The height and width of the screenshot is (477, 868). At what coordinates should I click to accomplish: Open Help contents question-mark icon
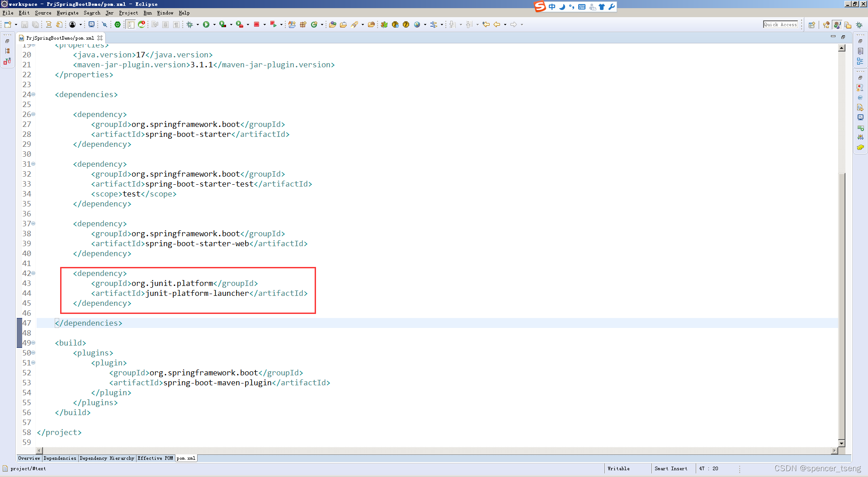406,24
